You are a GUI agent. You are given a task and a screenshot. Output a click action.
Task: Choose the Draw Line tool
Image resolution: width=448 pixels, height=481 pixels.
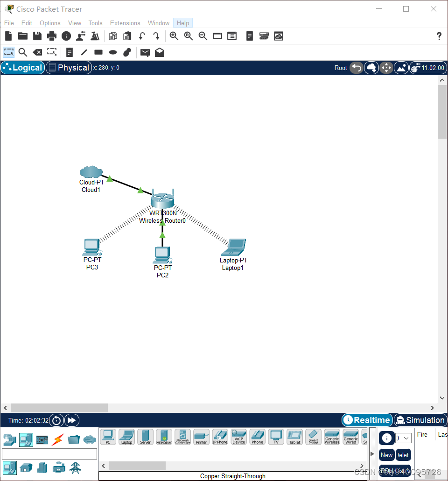click(84, 52)
